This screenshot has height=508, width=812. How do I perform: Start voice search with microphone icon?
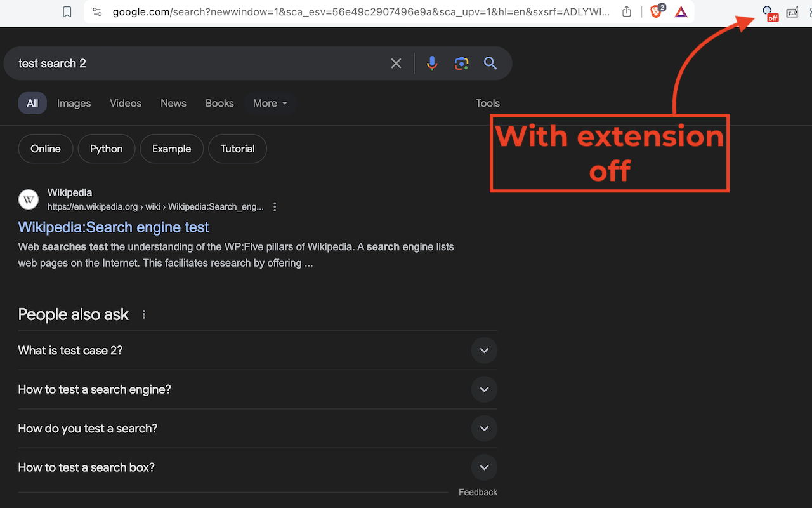[432, 63]
